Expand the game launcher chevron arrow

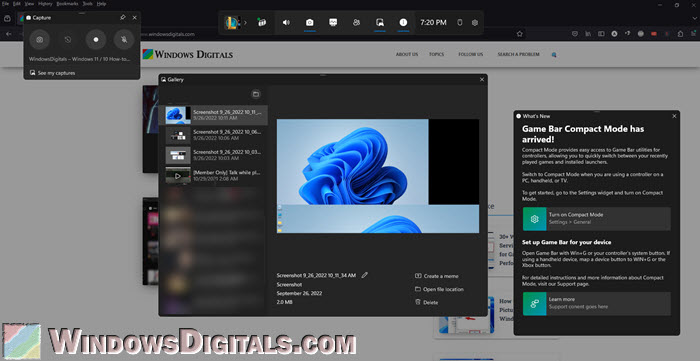[x=245, y=22]
